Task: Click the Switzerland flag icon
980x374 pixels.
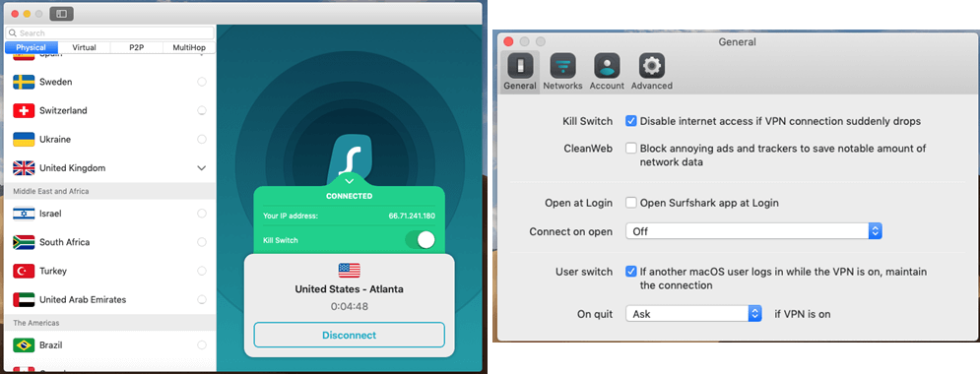Action: tap(24, 110)
